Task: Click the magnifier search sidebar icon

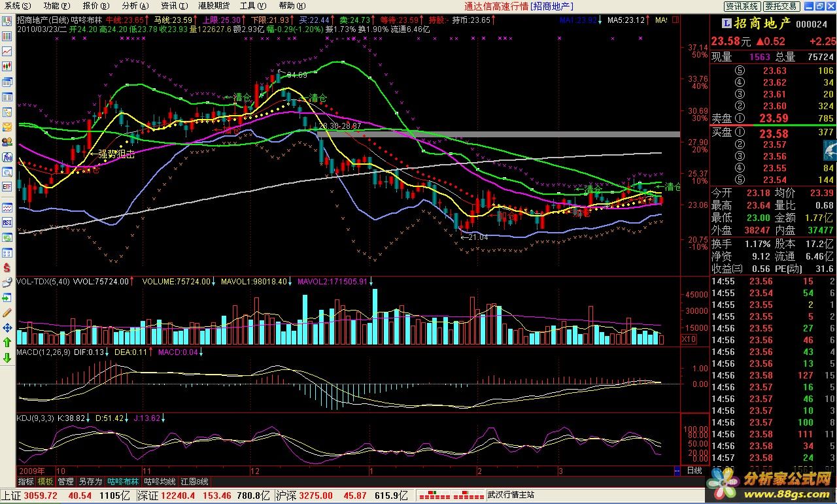Action: pyautogui.click(x=7, y=172)
